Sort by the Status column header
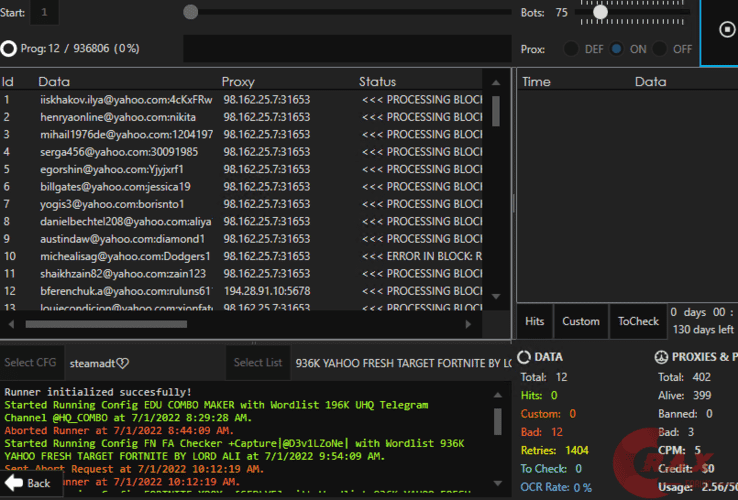 [x=378, y=82]
